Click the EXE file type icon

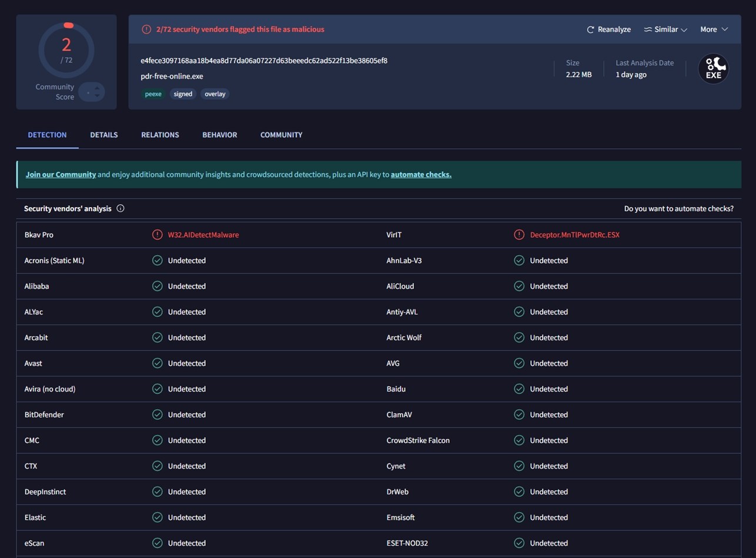[x=713, y=69]
